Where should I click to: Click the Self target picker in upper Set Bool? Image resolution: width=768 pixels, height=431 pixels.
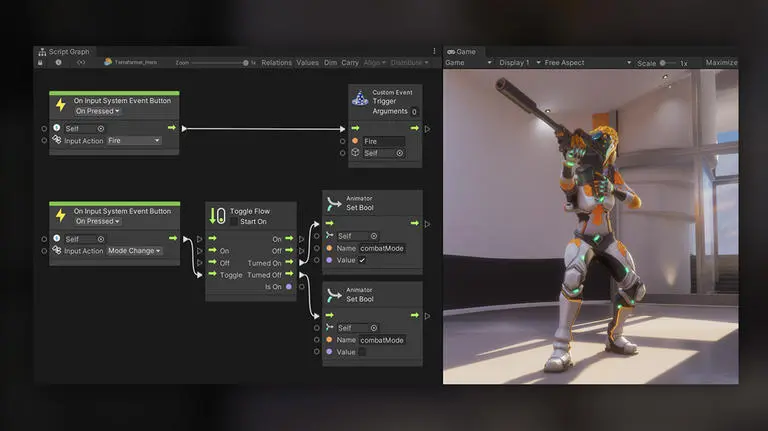tap(374, 236)
